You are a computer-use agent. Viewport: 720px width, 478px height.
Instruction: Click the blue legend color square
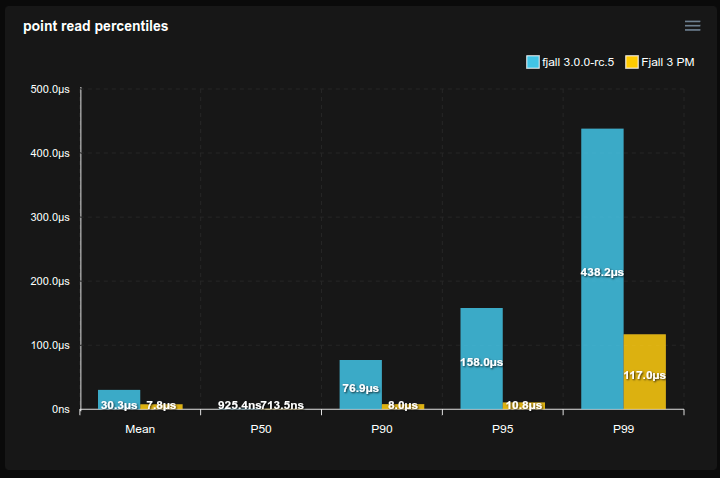pos(533,62)
